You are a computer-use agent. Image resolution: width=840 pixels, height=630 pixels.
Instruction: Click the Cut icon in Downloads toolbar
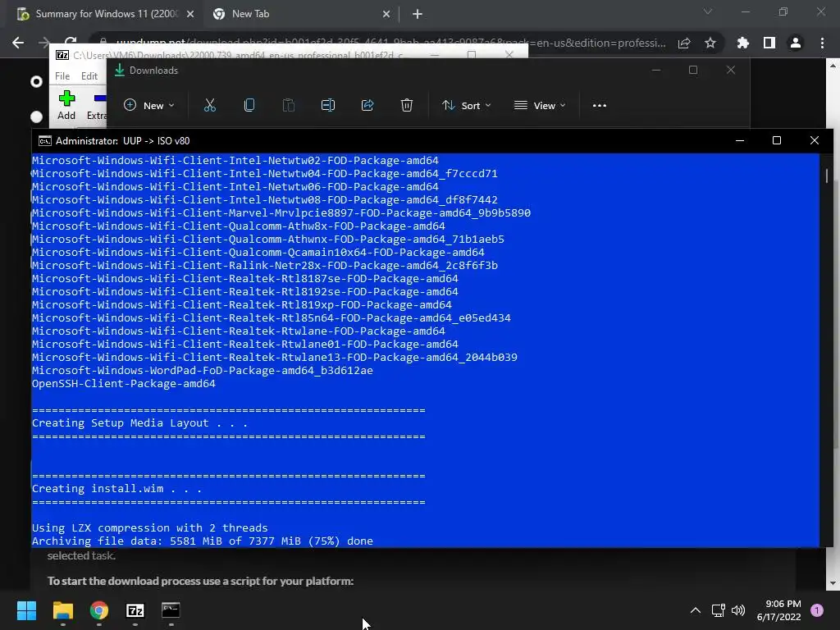click(209, 106)
